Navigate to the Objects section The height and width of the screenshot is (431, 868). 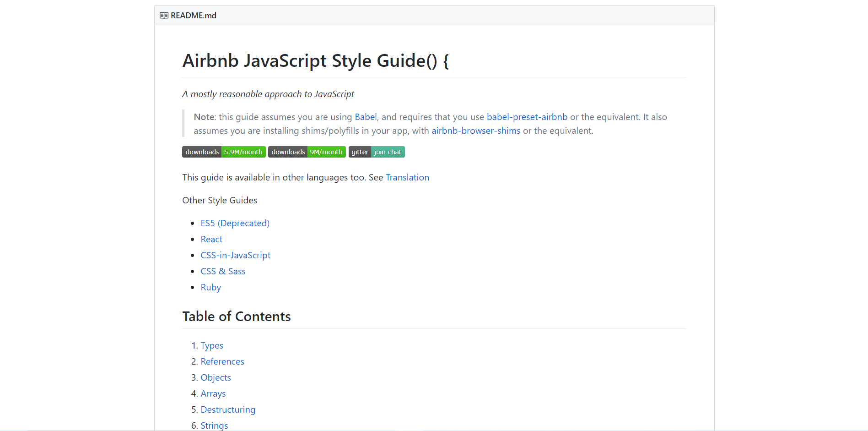click(216, 378)
